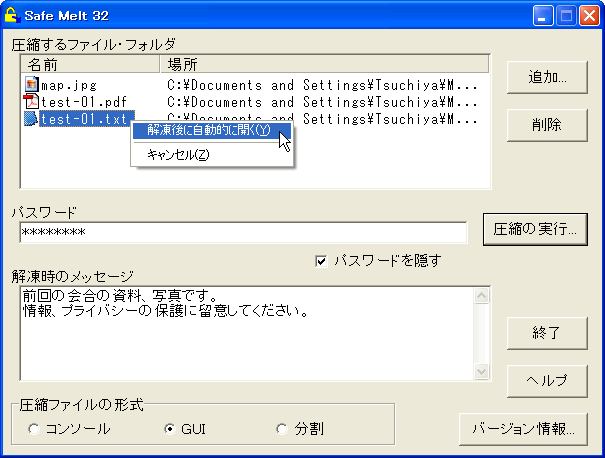The width and height of the screenshot is (605, 458).
Task: Click the 追加... button
Action: [x=547, y=77]
